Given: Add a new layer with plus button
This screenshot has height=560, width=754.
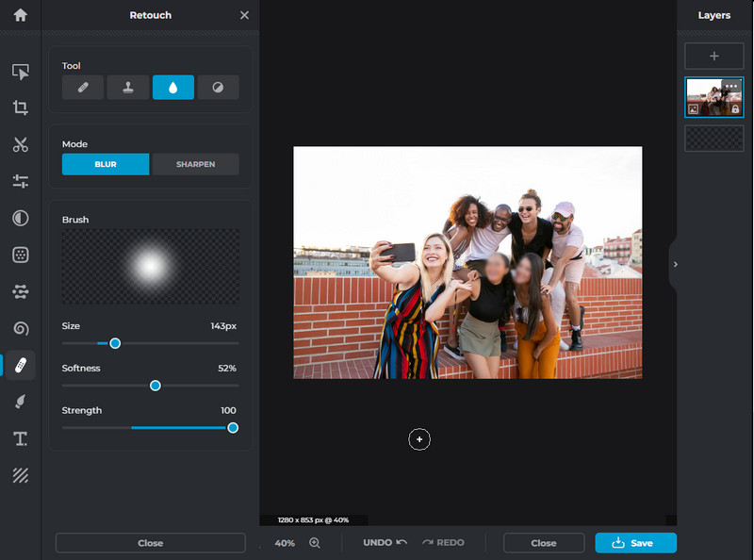Looking at the screenshot, I should point(713,56).
